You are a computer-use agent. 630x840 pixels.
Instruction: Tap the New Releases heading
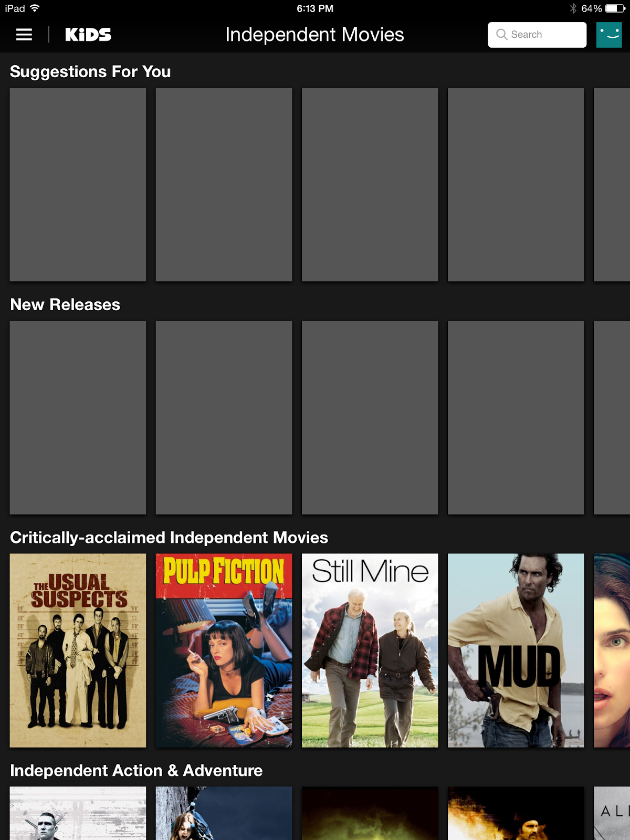(x=65, y=304)
